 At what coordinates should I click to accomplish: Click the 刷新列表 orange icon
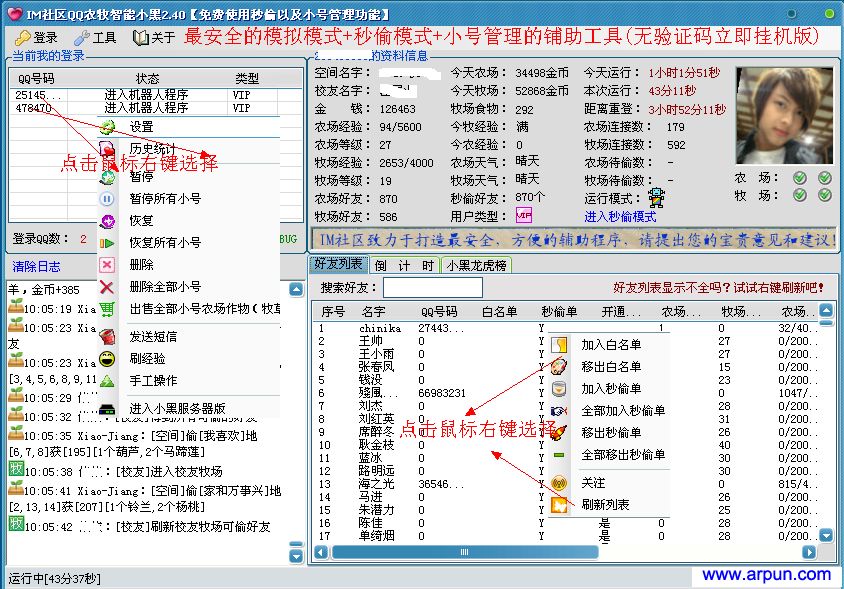(x=559, y=505)
